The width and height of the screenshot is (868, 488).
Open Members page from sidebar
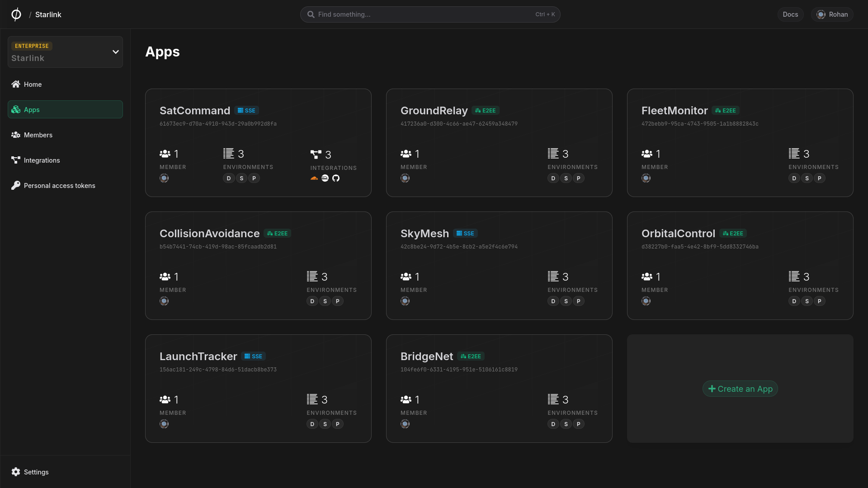point(38,135)
